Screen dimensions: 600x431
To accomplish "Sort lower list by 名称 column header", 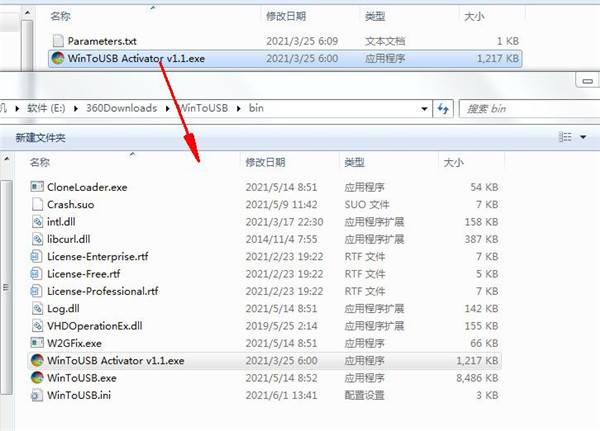I will tap(40, 162).
